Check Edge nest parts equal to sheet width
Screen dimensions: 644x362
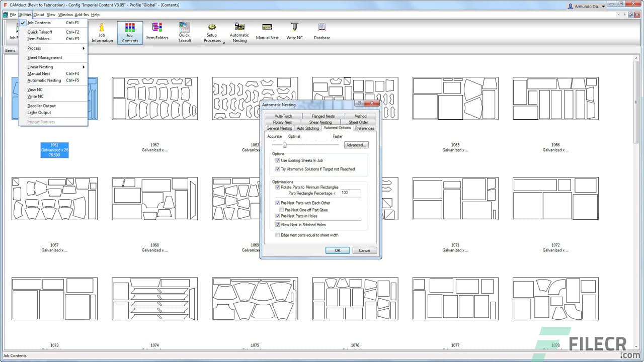(277, 235)
